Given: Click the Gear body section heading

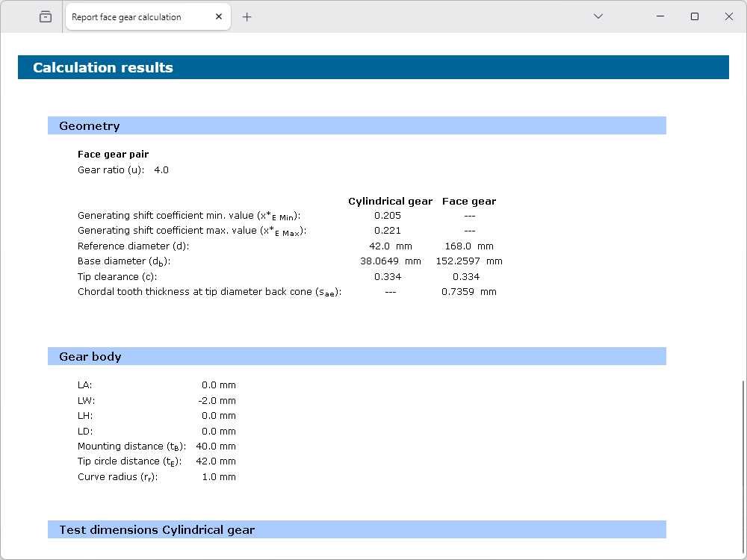Looking at the screenshot, I should click(90, 357).
